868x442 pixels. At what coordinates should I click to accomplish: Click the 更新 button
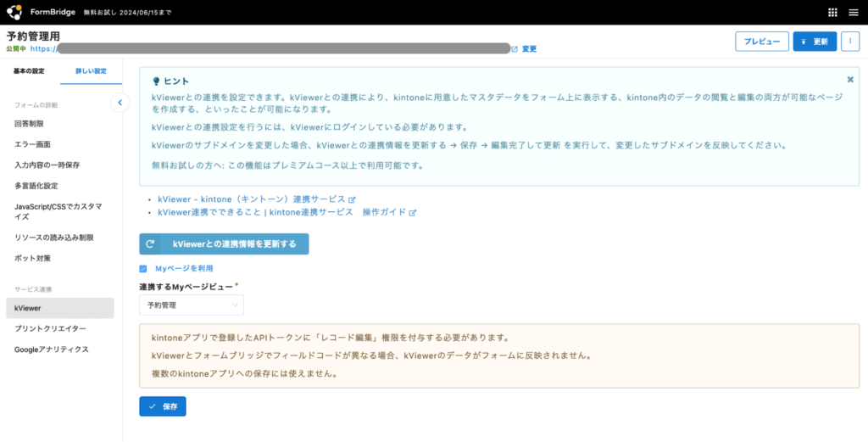[x=815, y=42]
